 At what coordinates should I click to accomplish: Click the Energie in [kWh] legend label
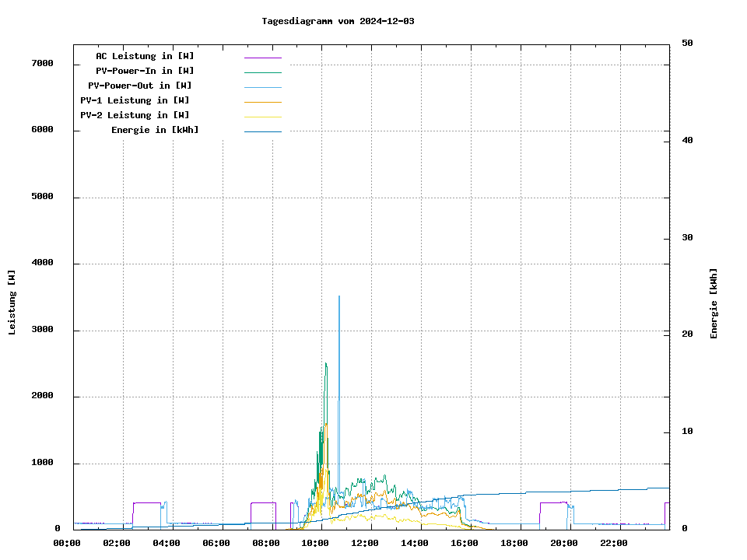155,130
